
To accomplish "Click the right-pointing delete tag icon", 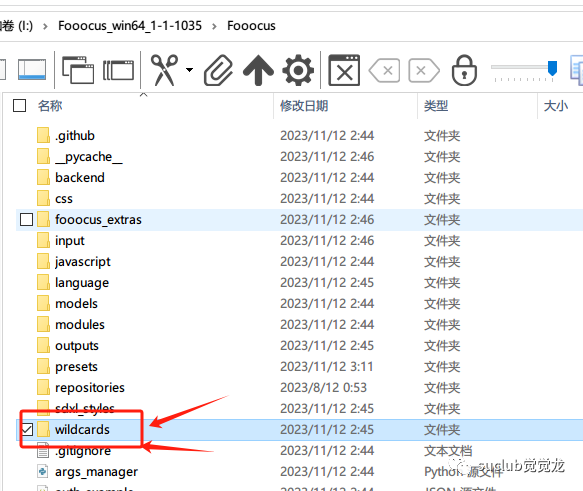I will [x=424, y=70].
